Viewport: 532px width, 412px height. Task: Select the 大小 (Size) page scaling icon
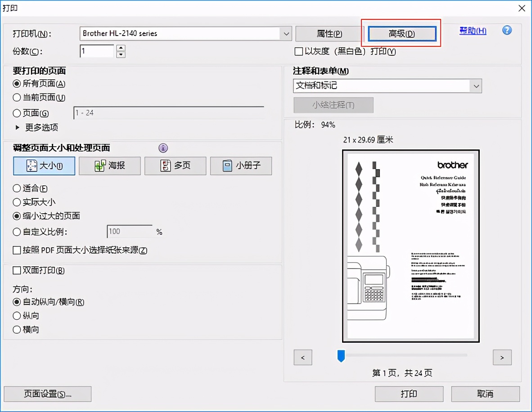tap(44, 166)
